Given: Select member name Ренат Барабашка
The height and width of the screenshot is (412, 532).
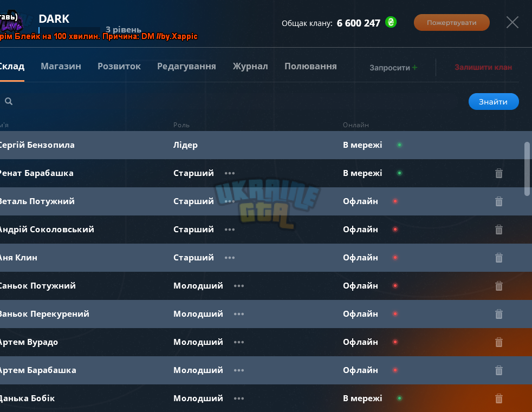Looking at the screenshot, I should (36, 173).
